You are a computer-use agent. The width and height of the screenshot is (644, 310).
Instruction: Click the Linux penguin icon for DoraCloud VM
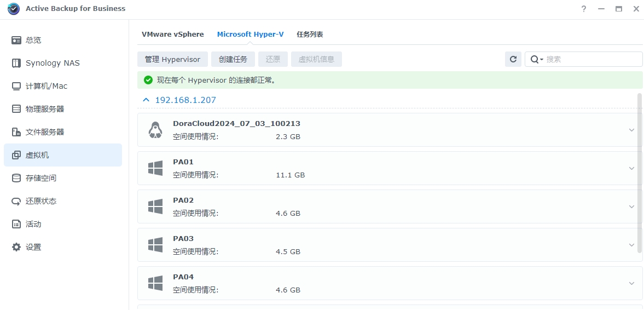pos(155,130)
